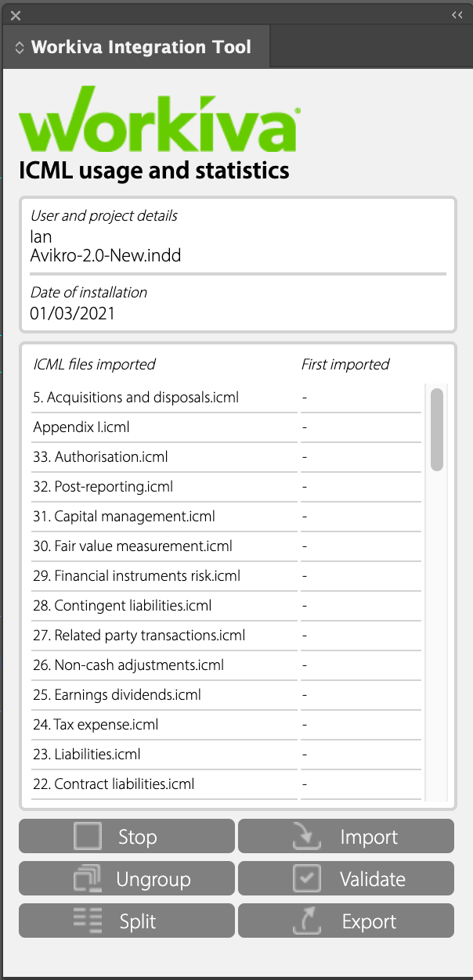Click the list scrollbar thumb

point(437,429)
